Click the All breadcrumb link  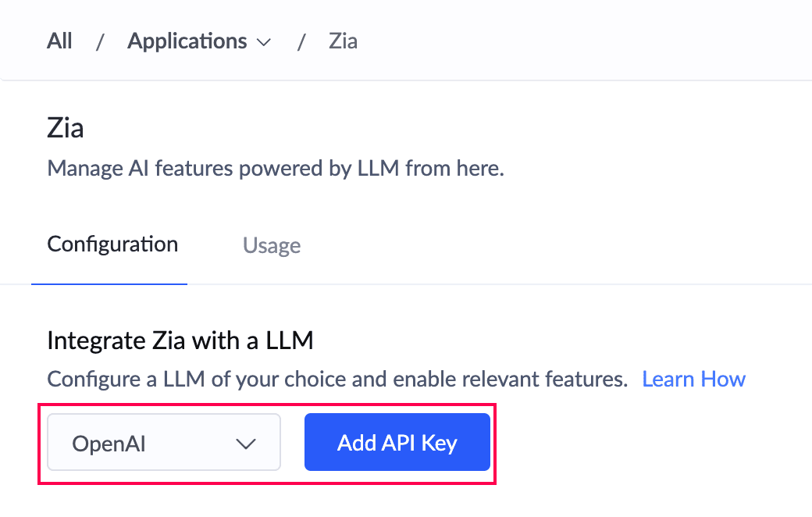point(59,41)
